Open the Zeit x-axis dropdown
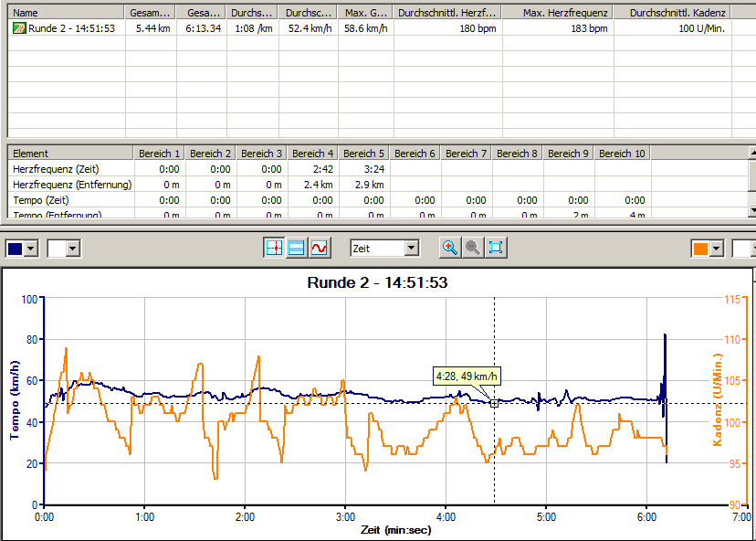The image size is (756, 541). tap(411, 248)
